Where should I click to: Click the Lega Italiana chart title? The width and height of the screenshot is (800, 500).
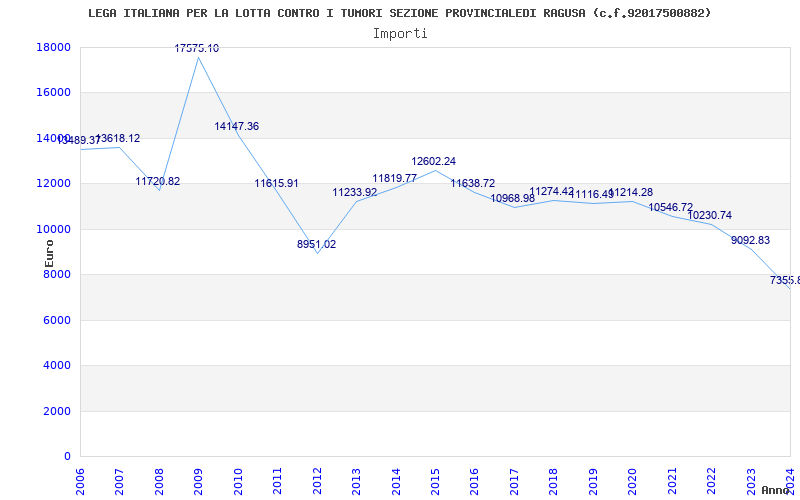pyautogui.click(x=400, y=13)
